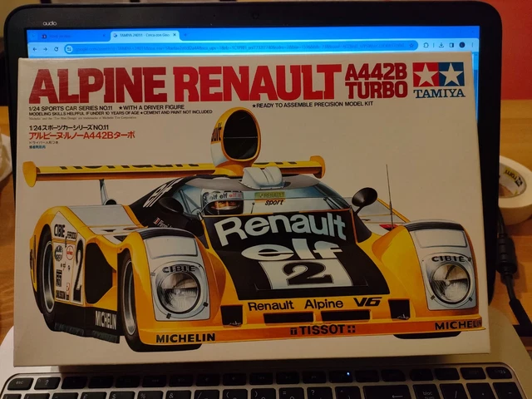Open a new tab with plus button
The width and height of the screenshot is (532, 399).
(x=185, y=35)
